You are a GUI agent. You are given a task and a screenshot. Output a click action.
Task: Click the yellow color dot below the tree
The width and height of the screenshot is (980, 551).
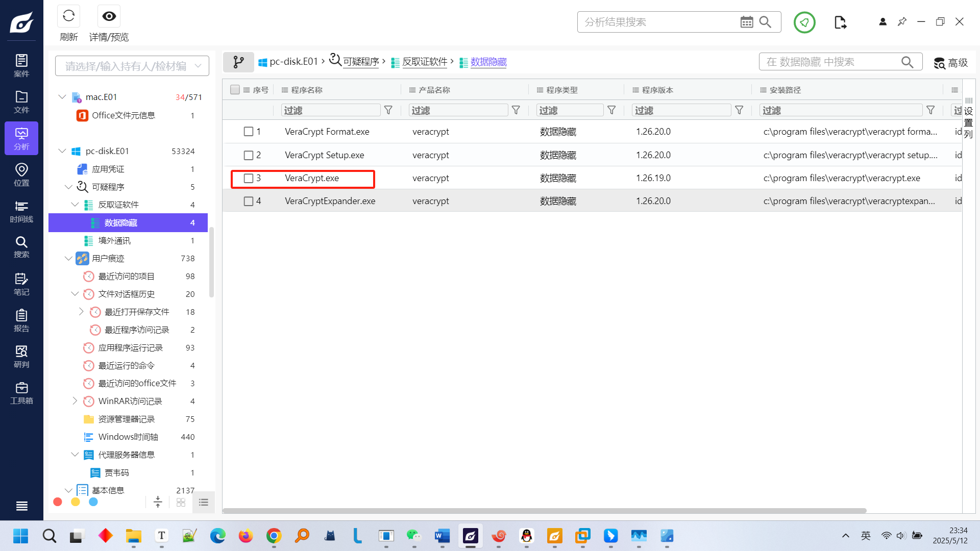[76, 502]
